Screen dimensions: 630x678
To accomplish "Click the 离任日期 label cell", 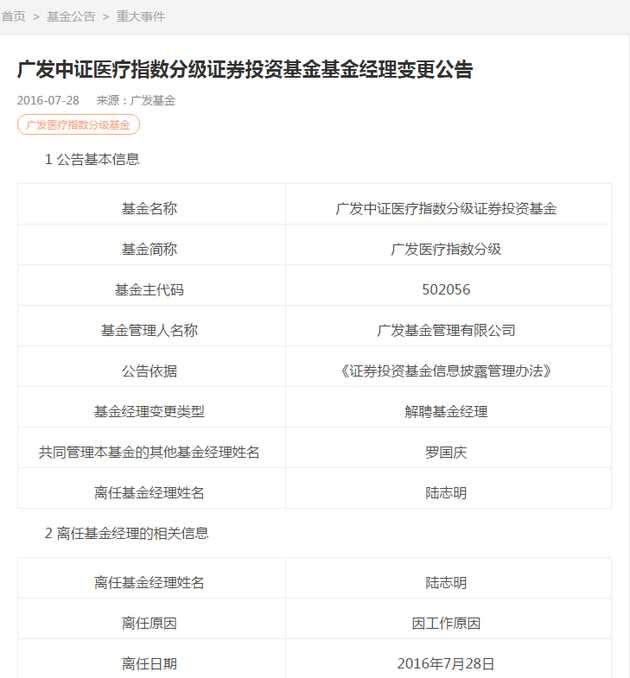I will point(151,659).
